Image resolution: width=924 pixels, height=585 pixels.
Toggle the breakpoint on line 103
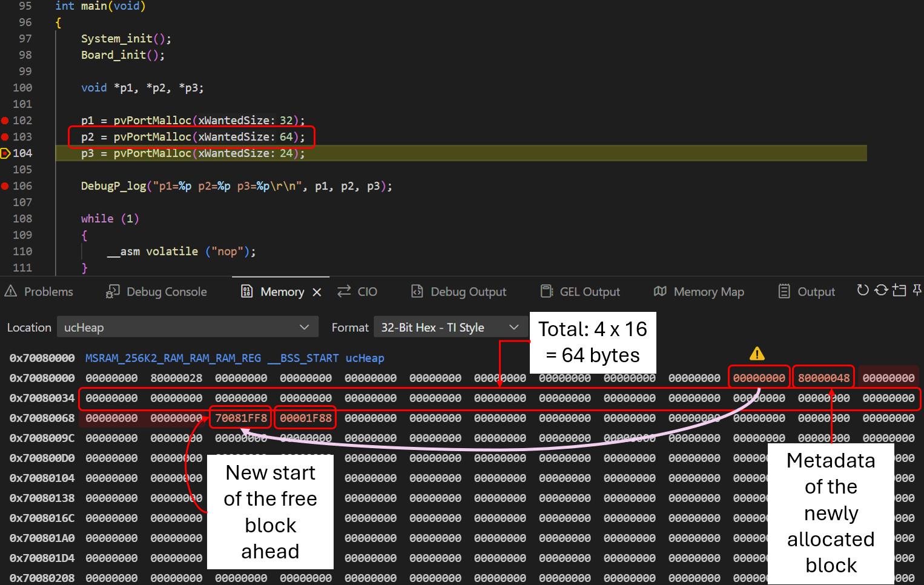5,137
